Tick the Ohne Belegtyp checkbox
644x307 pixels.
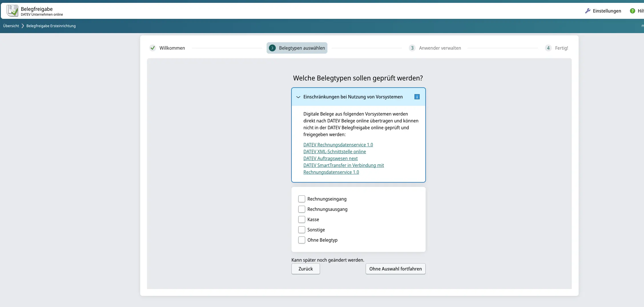pos(301,240)
